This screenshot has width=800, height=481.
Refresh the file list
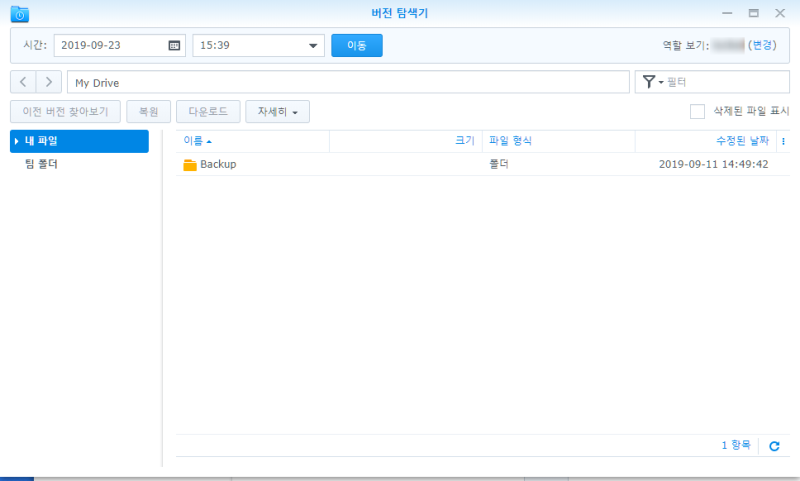coord(774,446)
